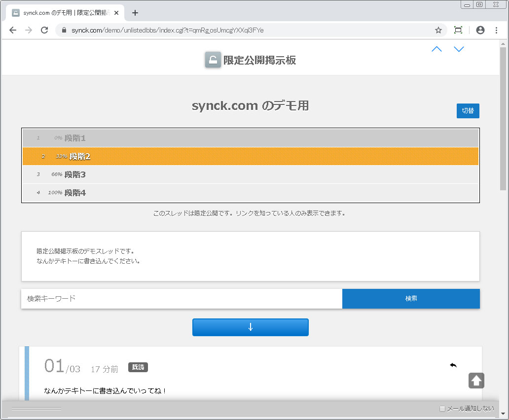Select the 段階1 stage row

[250, 138]
